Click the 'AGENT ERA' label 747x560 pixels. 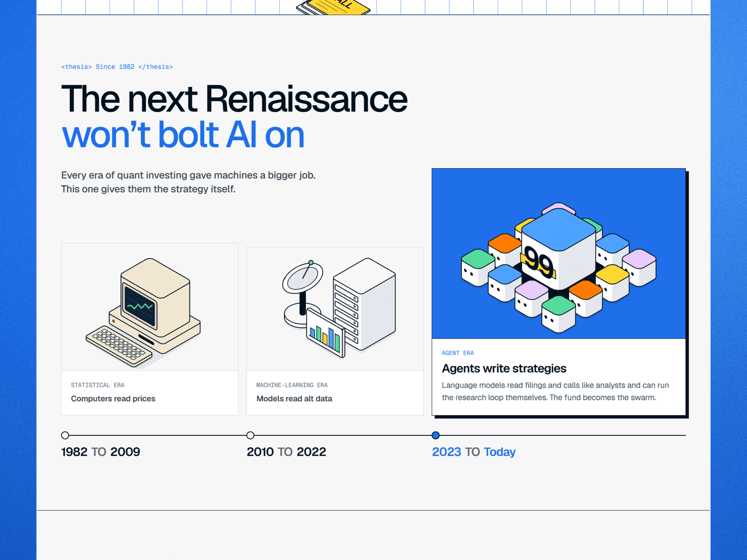(x=458, y=353)
